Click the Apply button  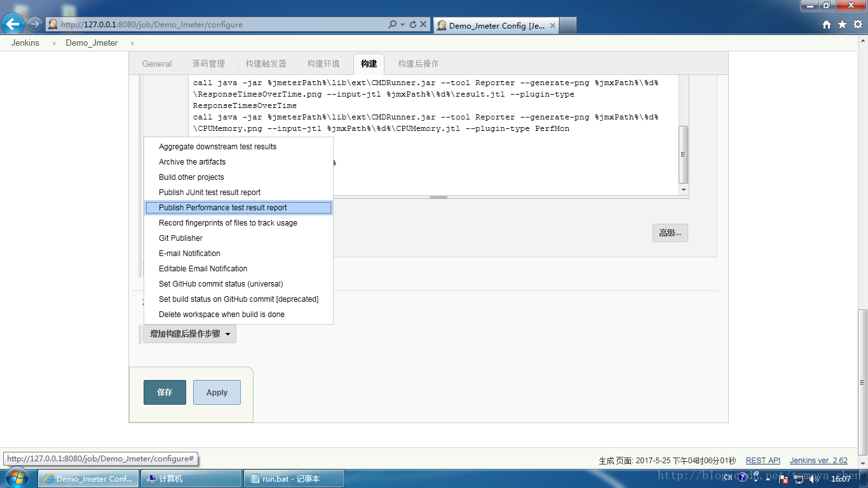point(217,393)
